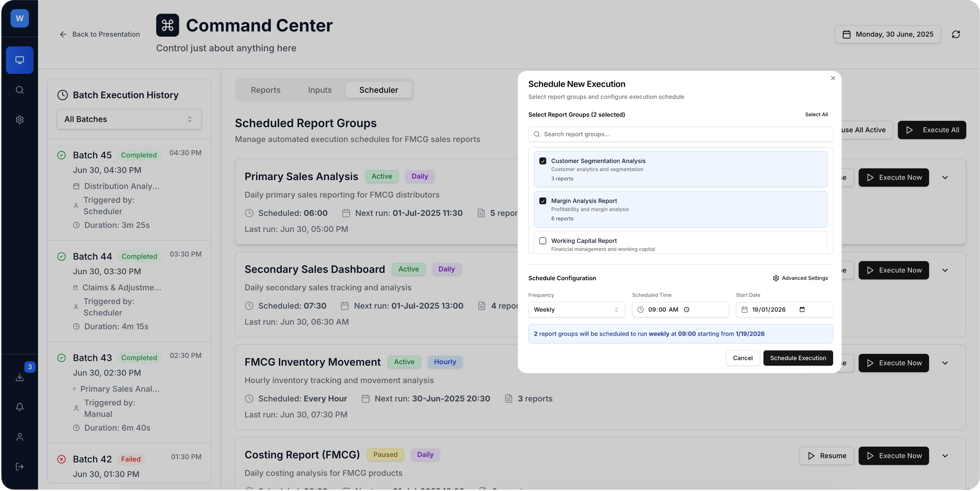Switch to the Inputs tab
This screenshot has height=491, width=980.
pyautogui.click(x=320, y=90)
